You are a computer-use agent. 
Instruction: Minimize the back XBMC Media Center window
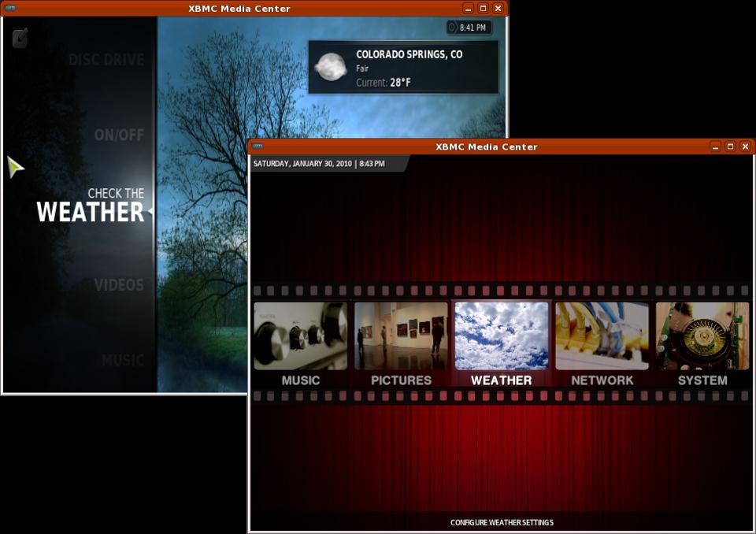tap(469, 8)
